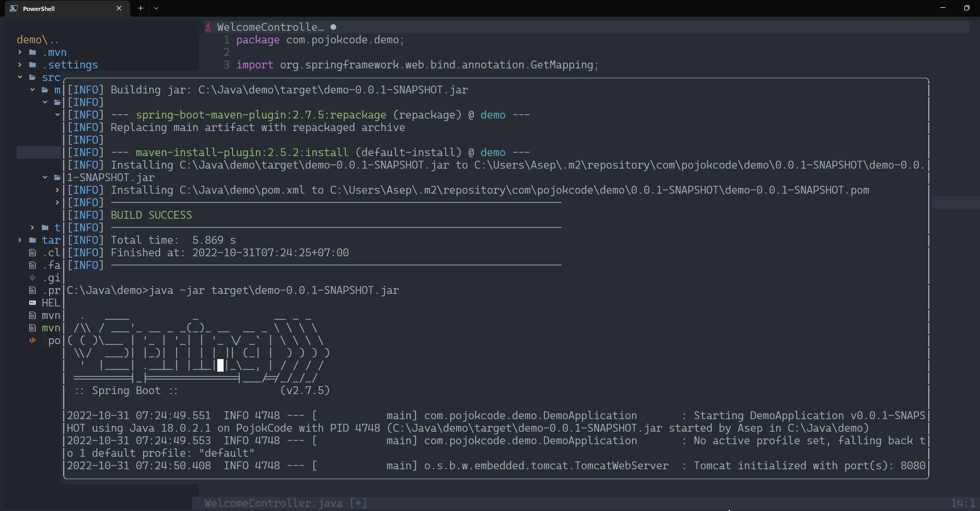Click the maven-install-plugin:2.5.2:install text
Image resolution: width=980 pixels, height=511 pixels.
coord(242,152)
